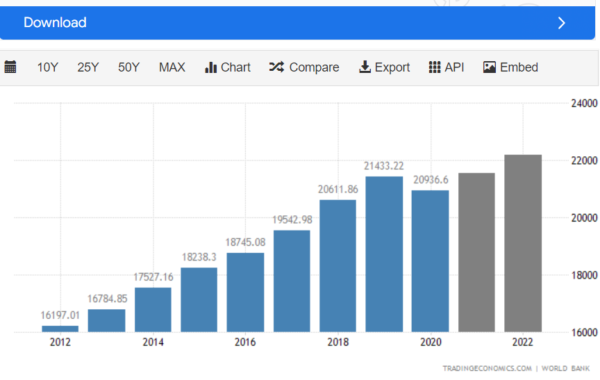Open the calendar date range icon
Viewport: 600px width, 380px height.
coord(10,67)
